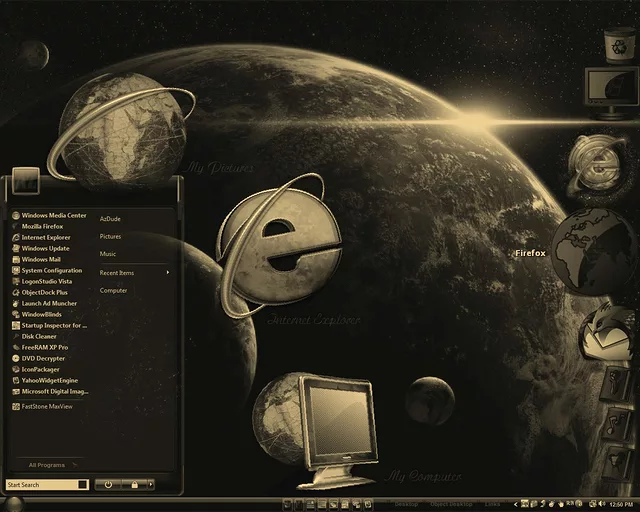Open Computer from the Start menu

pos(113,290)
